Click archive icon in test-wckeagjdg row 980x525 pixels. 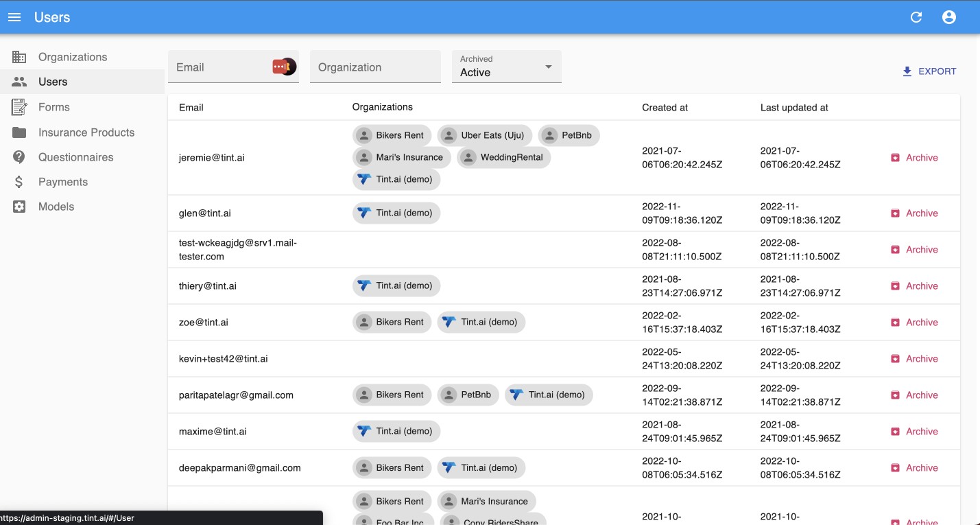895,250
